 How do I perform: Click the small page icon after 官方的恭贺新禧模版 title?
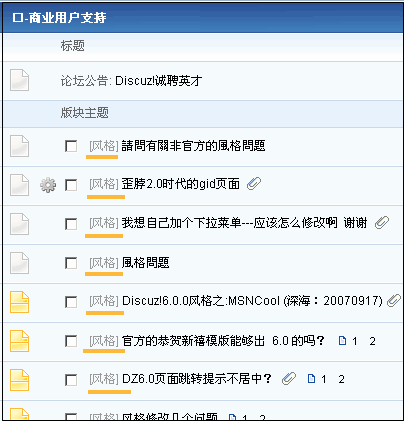(342, 341)
